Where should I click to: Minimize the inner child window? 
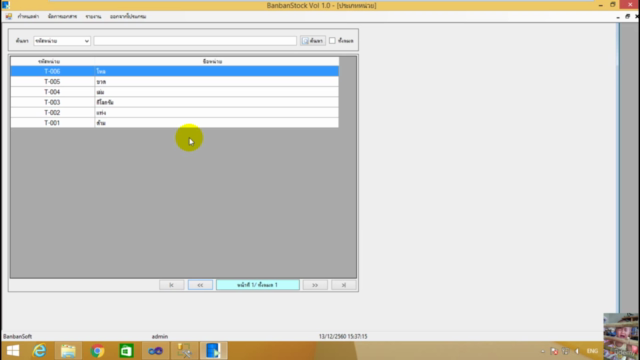coord(618,17)
